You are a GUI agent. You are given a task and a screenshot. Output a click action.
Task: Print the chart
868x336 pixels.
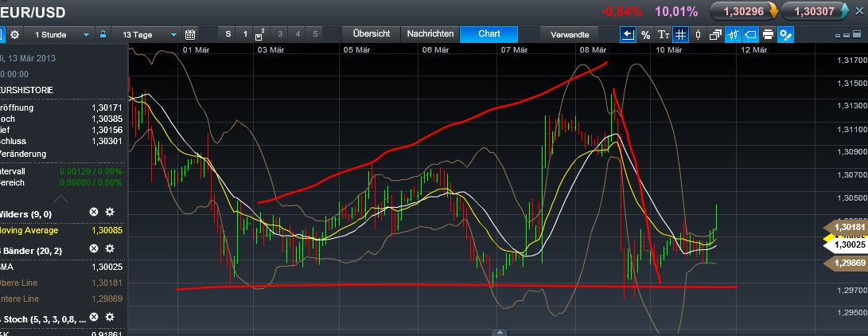(768, 35)
